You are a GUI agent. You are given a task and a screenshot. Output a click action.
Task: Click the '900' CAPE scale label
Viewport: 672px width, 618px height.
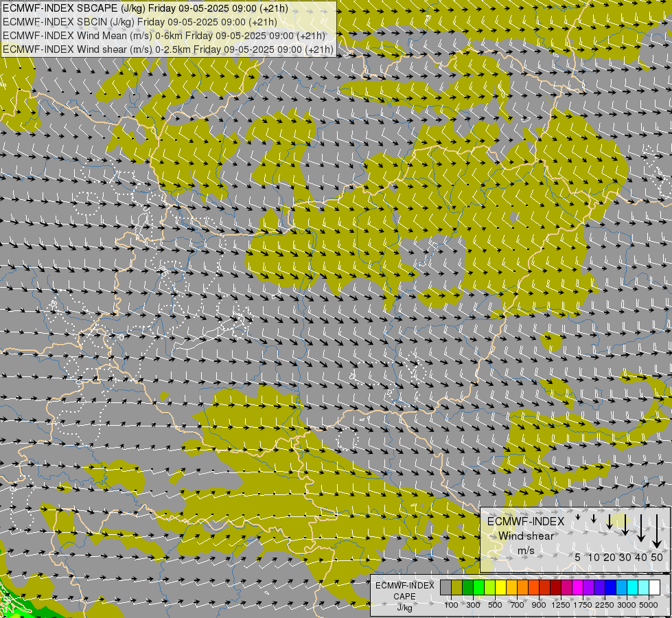pos(539,605)
